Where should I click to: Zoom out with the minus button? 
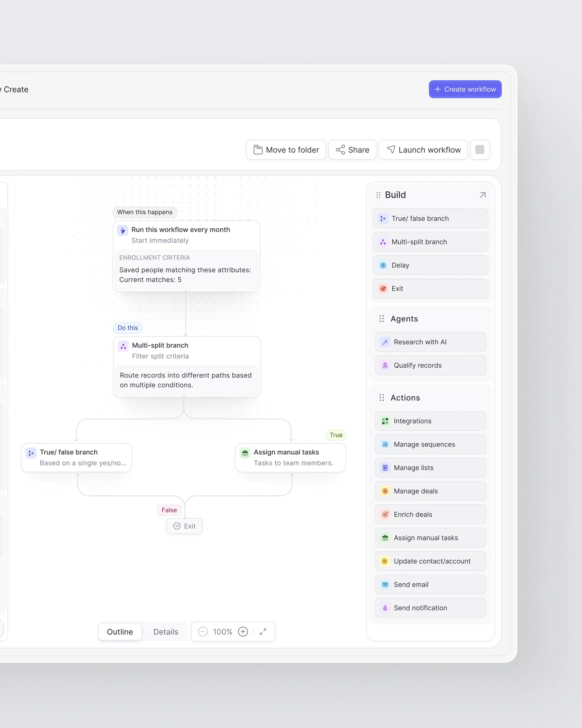click(203, 632)
